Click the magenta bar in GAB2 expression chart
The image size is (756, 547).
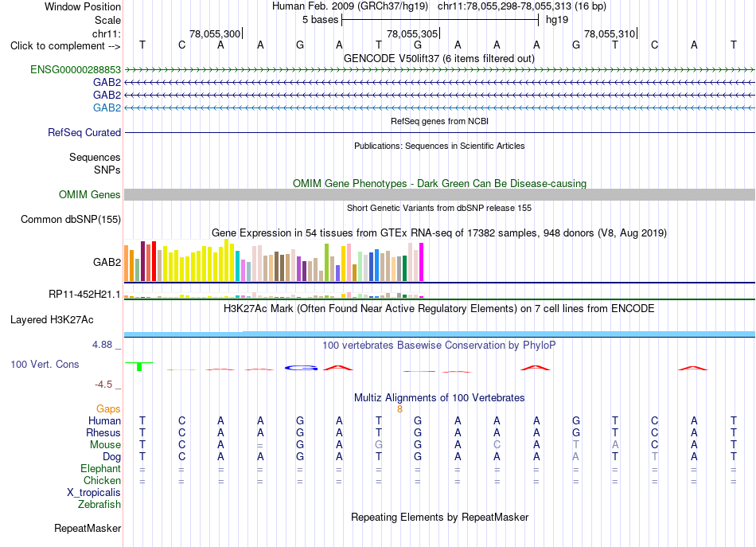tap(422, 262)
